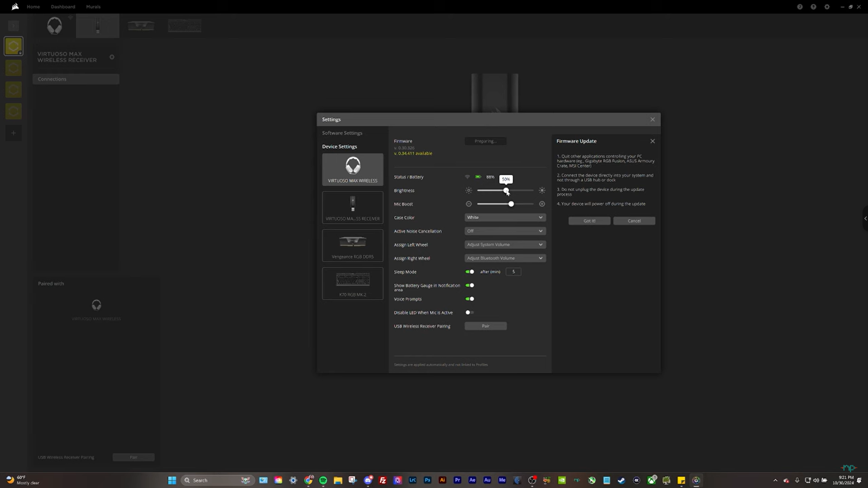Open the Case Color dropdown
The height and width of the screenshot is (488, 868).
click(x=505, y=218)
